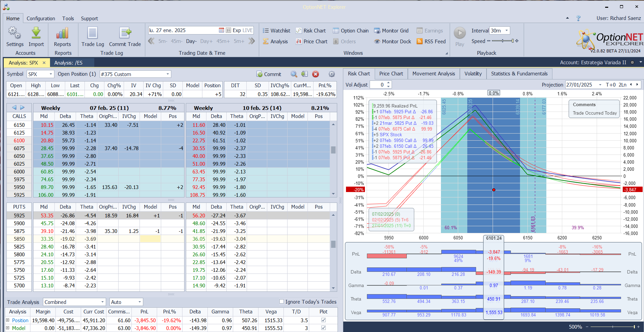Switch to the Support ribbon tab
Image resolution: width=644 pixels, height=332 pixels.
89,19
